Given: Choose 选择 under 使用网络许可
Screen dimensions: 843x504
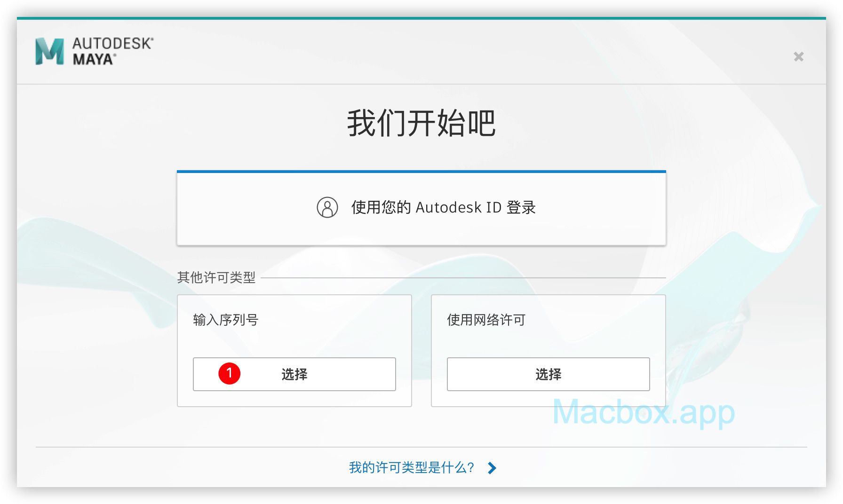Looking at the screenshot, I should [548, 374].
